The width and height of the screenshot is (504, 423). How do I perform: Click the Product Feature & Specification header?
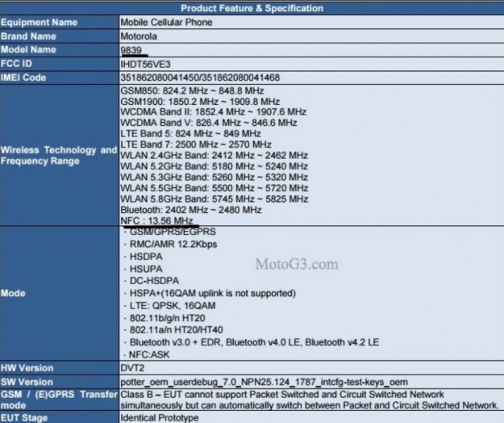252,8
